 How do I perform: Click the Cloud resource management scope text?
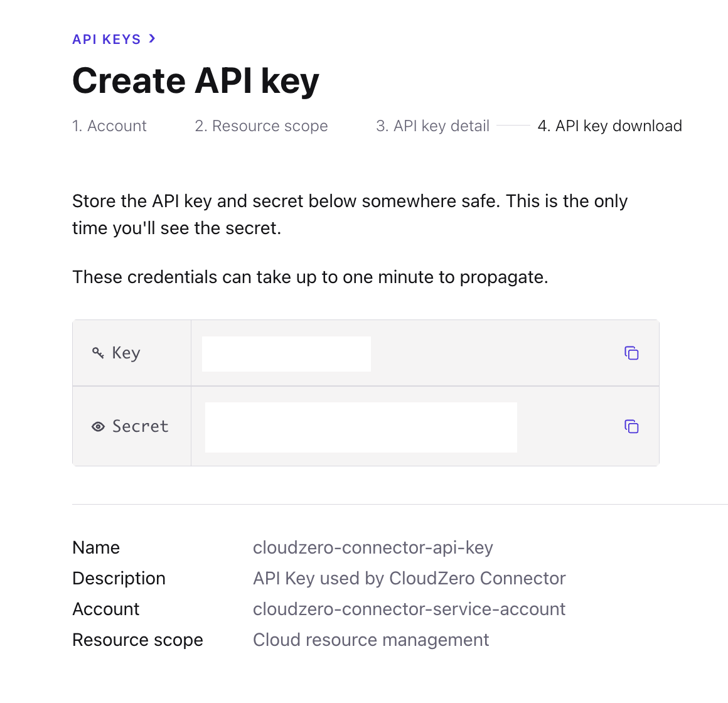371,640
